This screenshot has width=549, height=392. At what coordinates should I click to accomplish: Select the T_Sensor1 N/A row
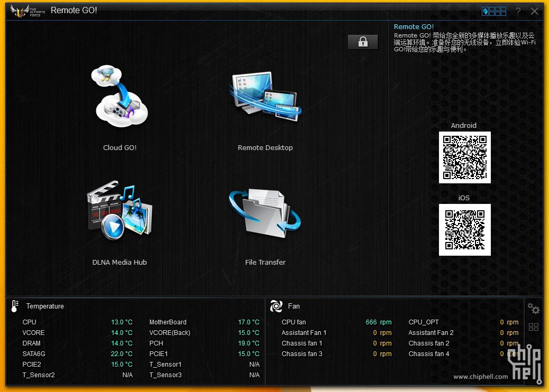pos(205,365)
